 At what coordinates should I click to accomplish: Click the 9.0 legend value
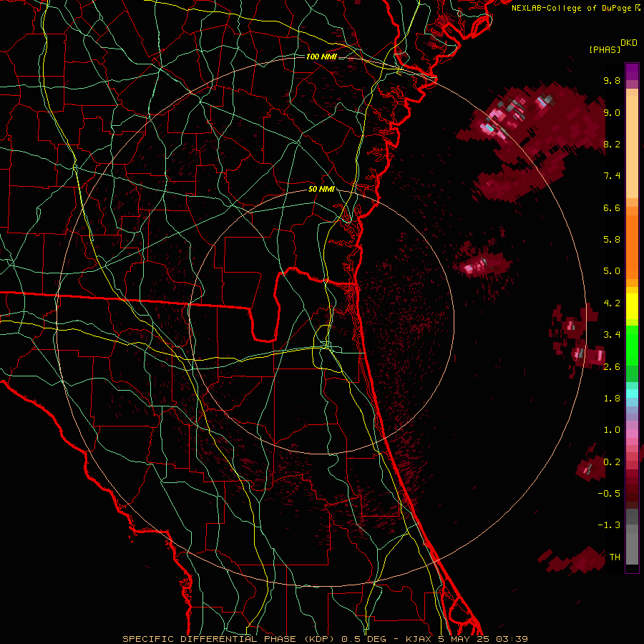tap(612, 112)
